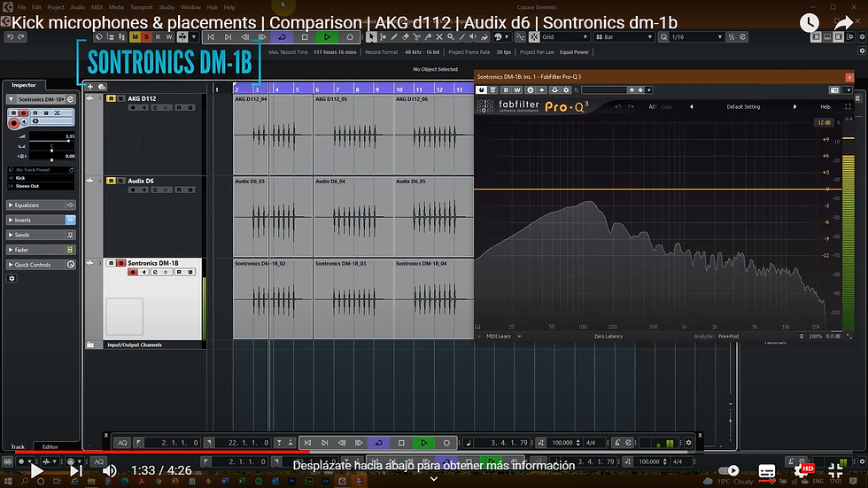This screenshot has width=868, height=488.
Task: Select the Object Selection arrow tool
Action: coord(371,37)
